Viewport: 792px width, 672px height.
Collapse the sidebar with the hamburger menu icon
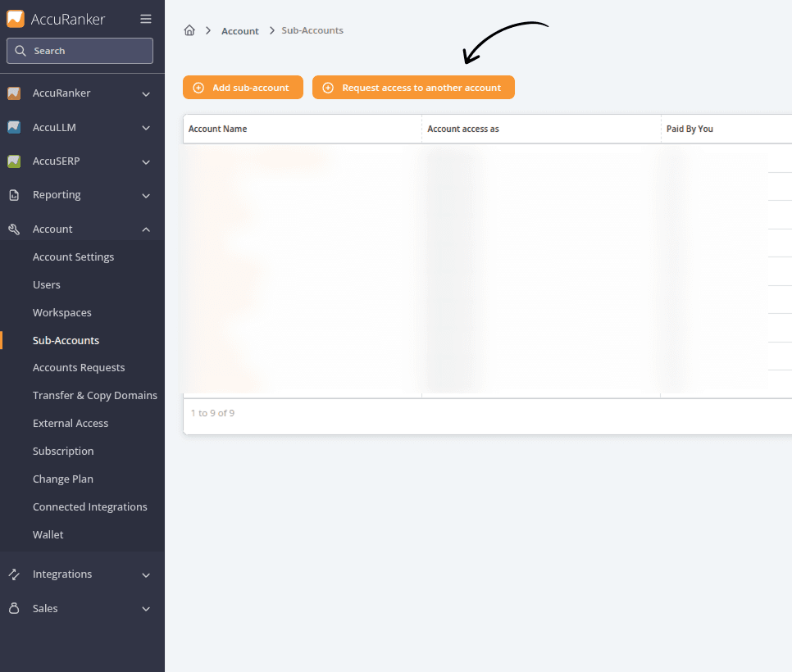click(x=145, y=19)
